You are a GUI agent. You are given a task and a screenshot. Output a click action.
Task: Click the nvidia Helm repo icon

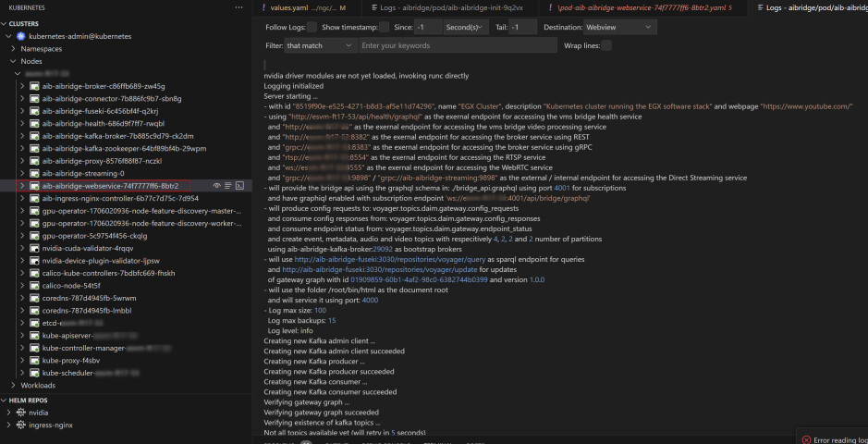coord(20,413)
